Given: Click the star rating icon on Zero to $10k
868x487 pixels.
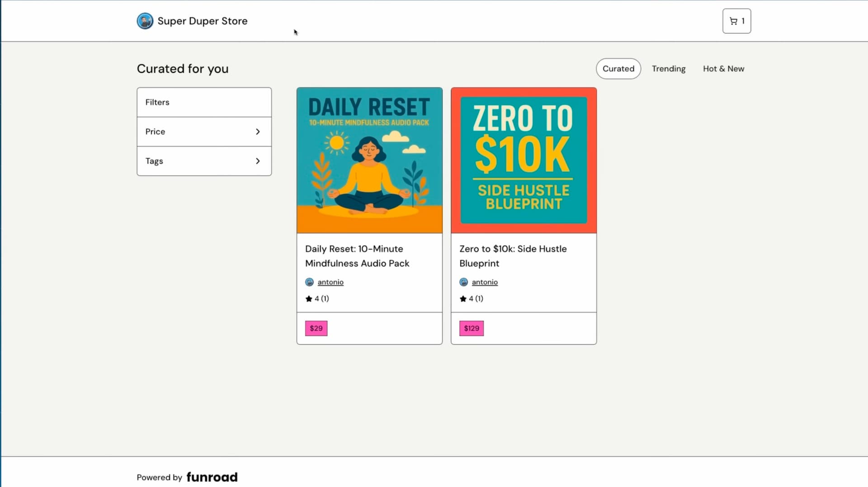Looking at the screenshot, I should [x=463, y=298].
